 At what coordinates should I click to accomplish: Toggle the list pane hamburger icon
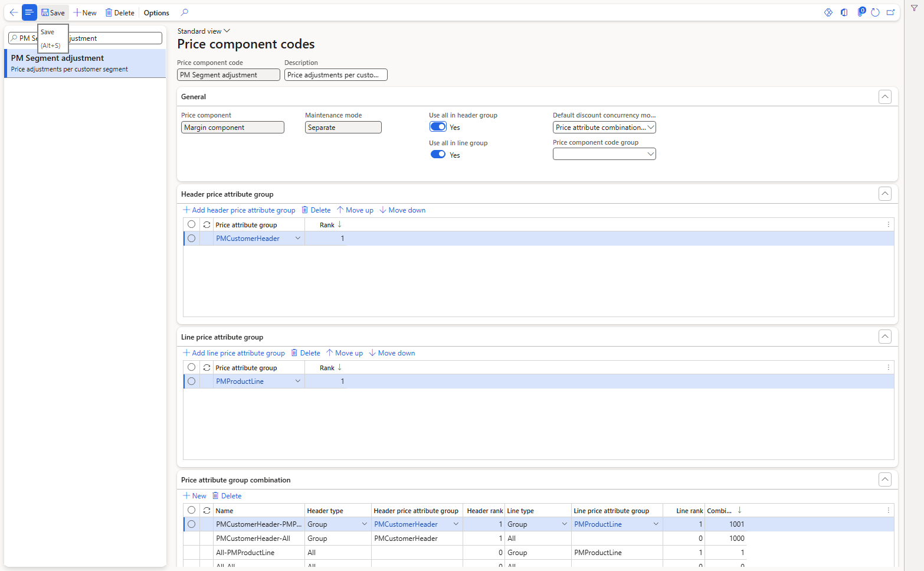[x=29, y=12]
